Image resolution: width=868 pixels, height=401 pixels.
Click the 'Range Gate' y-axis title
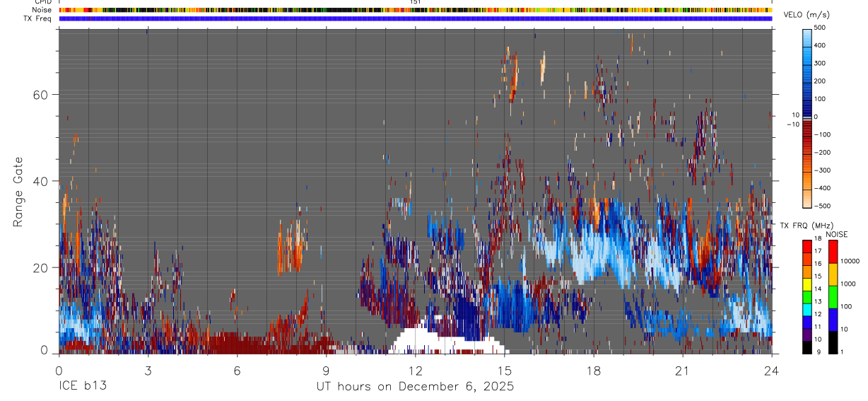20,192
